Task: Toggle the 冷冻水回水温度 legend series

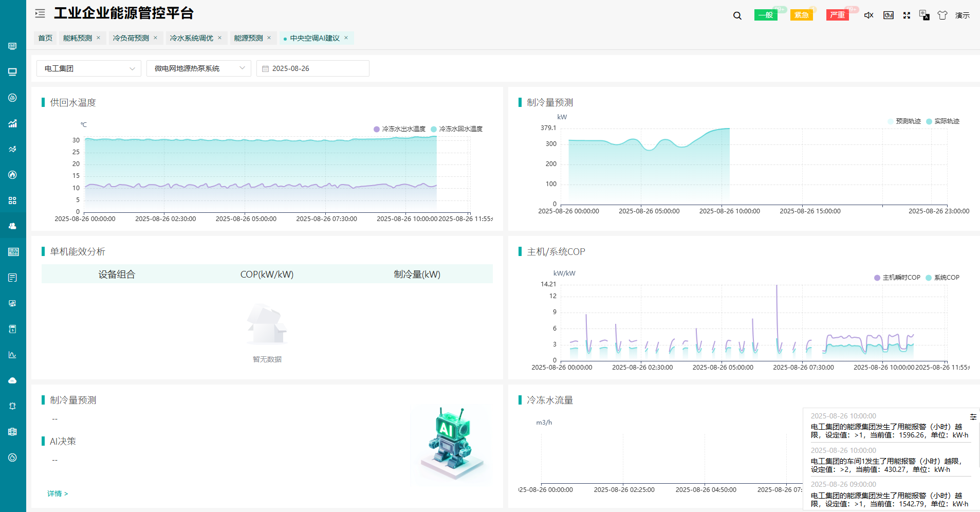Action: [456, 129]
